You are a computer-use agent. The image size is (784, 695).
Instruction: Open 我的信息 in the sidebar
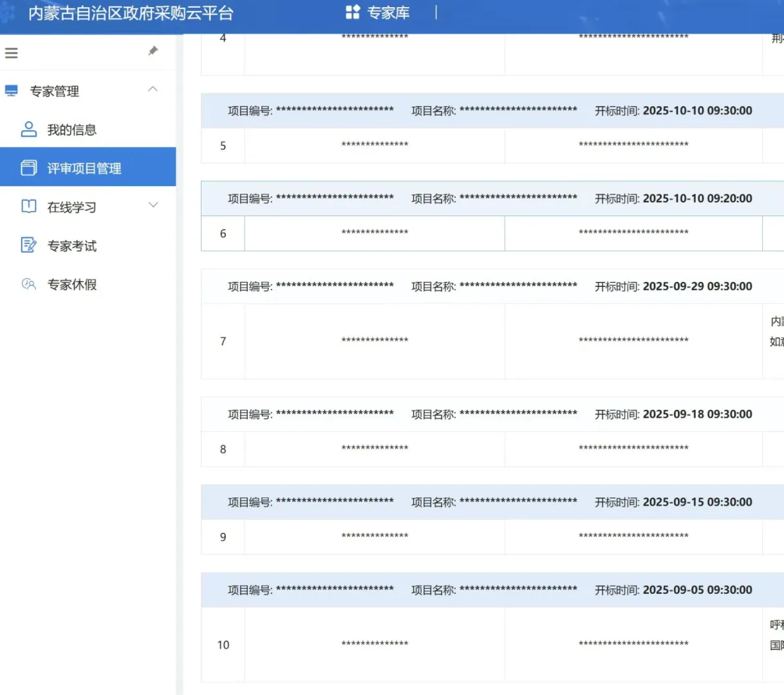click(x=72, y=130)
